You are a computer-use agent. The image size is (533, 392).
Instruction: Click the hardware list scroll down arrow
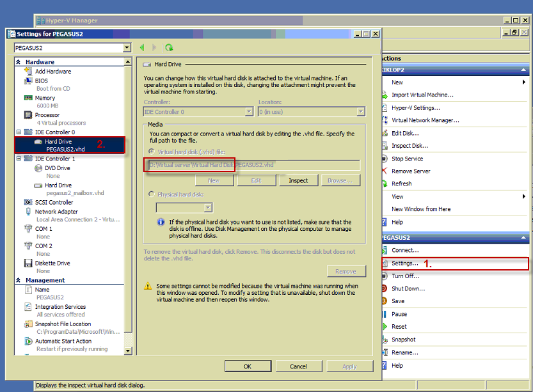coord(128,350)
